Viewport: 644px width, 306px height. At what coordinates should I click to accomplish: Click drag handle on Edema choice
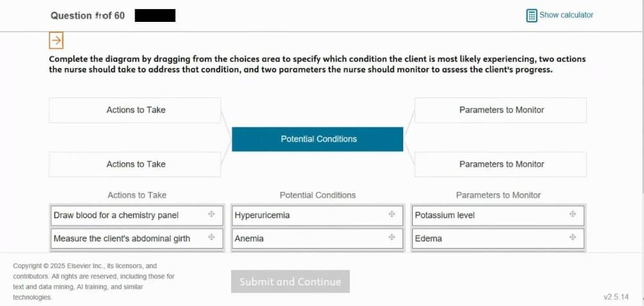573,238
